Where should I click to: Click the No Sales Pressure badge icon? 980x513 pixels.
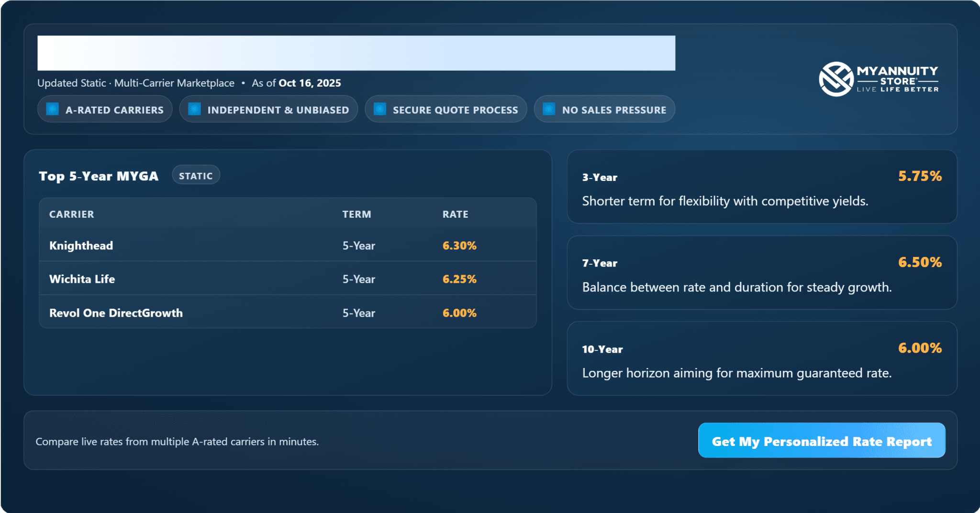(x=549, y=109)
